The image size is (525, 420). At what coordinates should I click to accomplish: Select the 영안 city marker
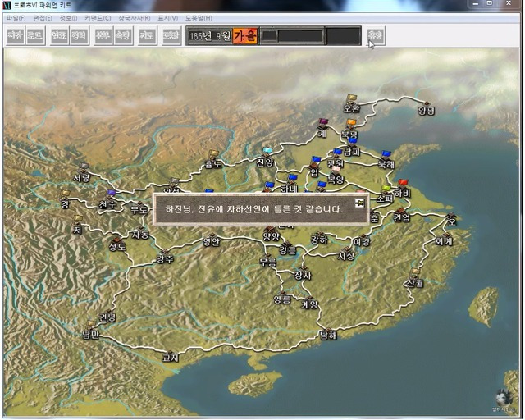pos(212,240)
